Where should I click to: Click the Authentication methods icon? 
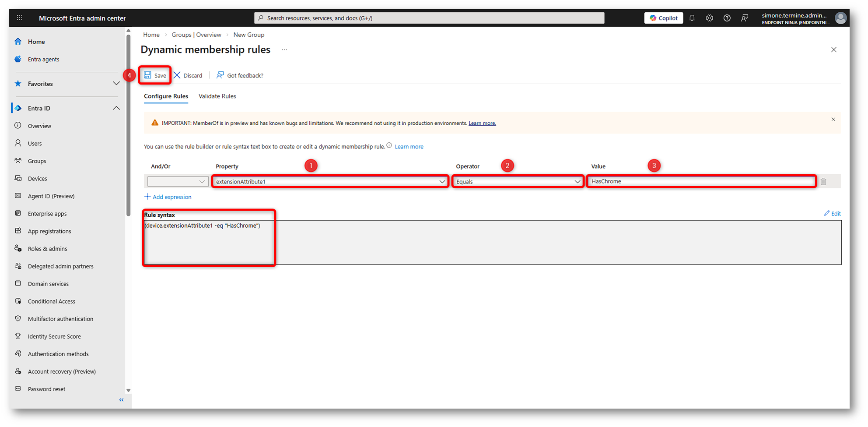pos(18,353)
